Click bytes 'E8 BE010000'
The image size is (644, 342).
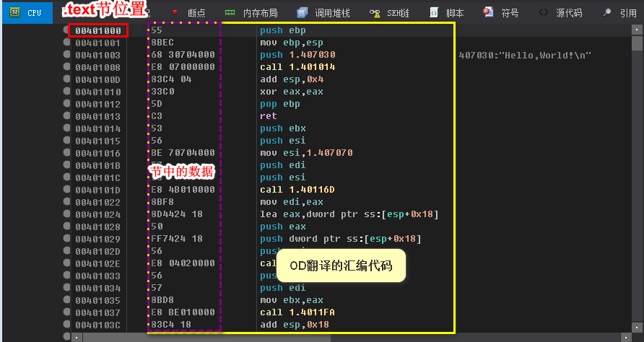(183, 312)
